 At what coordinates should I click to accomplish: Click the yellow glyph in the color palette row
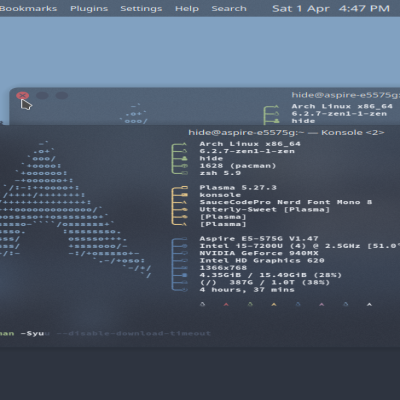pos(274,304)
